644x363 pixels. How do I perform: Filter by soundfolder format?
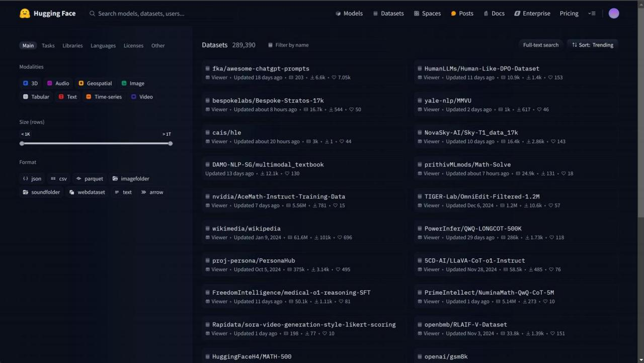click(x=41, y=192)
